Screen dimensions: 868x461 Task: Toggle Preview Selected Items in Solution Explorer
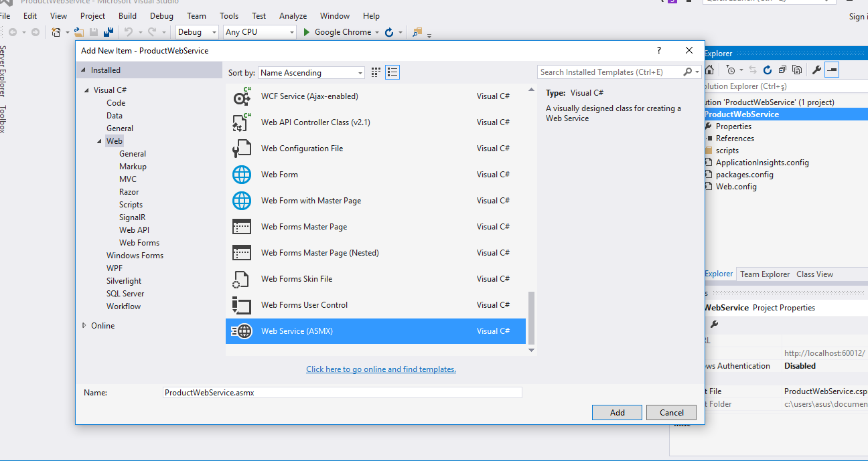[832, 70]
